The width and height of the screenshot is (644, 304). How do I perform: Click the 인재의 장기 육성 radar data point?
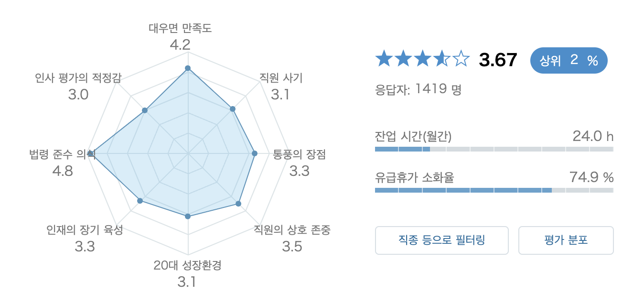(140, 201)
